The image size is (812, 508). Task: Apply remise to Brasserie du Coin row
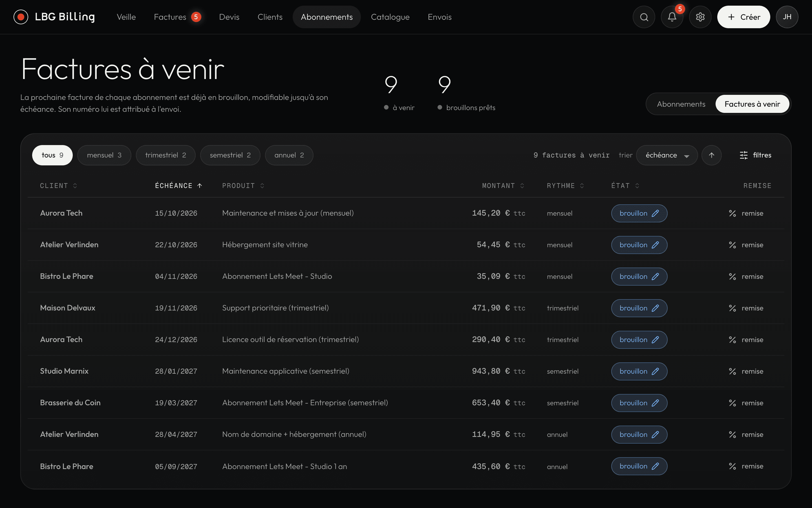pos(746,403)
